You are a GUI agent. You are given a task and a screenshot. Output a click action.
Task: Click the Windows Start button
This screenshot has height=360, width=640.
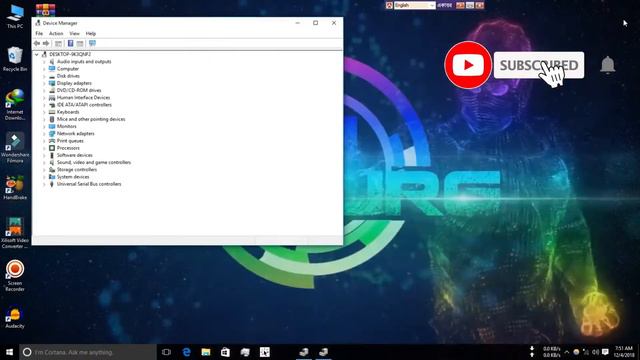pos(9,352)
